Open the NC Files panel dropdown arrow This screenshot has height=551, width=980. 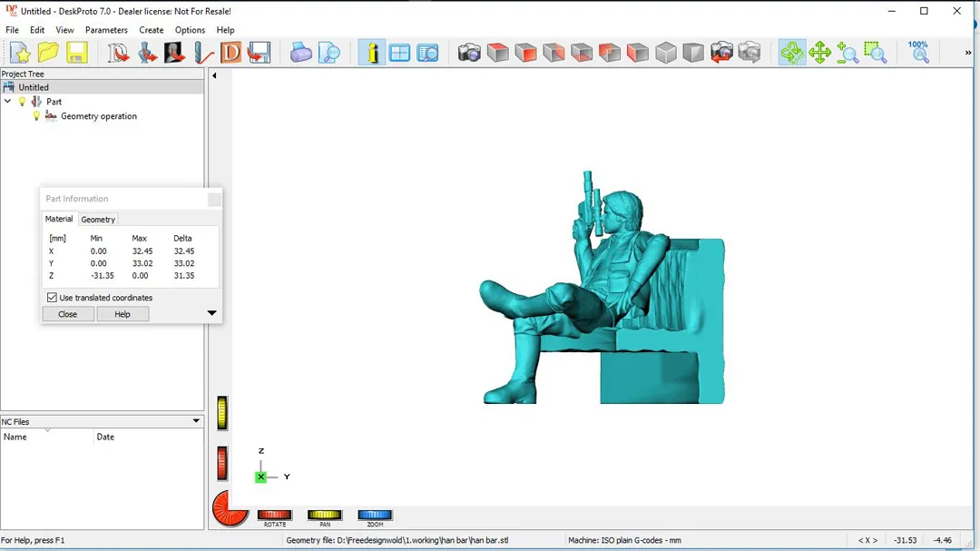click(x=196, y=421)
